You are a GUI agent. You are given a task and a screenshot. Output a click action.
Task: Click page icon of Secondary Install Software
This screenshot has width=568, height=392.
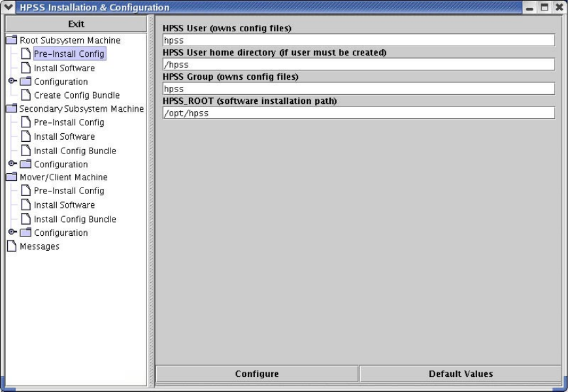point(25,136)
